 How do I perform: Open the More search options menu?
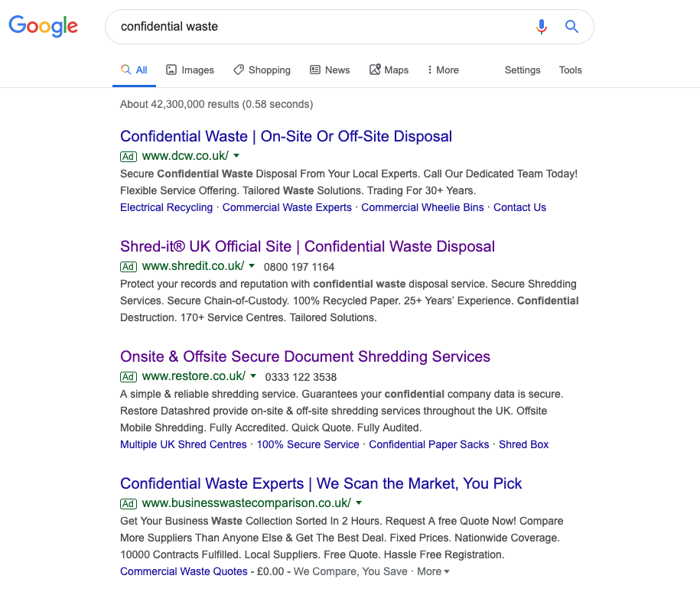[x=443, y=70]
